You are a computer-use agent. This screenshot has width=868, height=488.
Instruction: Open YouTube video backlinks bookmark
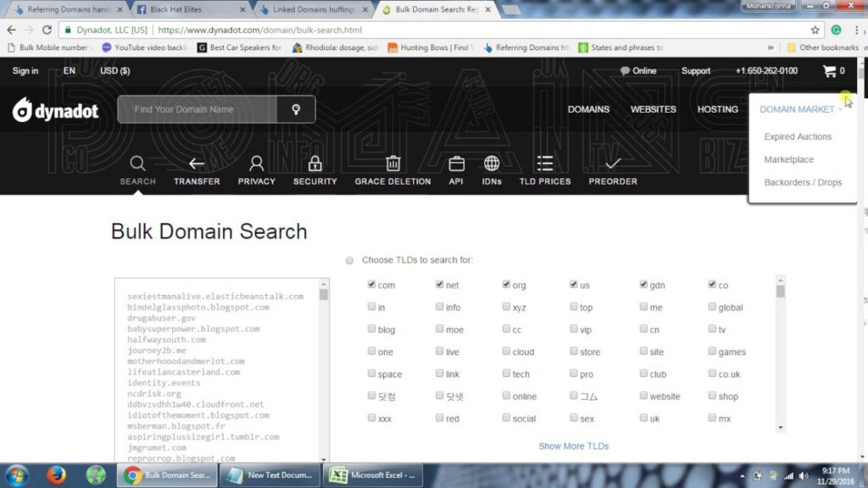(145, 47)
